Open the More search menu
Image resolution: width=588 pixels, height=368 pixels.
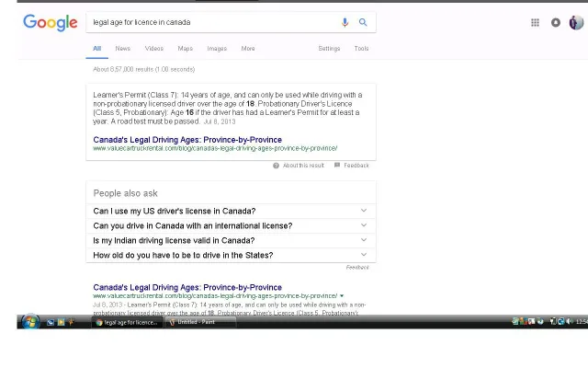[248, 49]
